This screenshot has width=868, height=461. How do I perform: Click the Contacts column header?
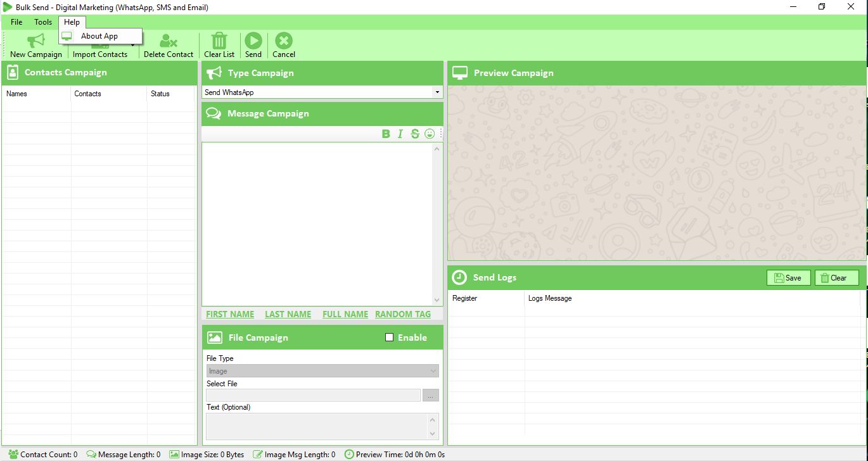pos(109,94)
